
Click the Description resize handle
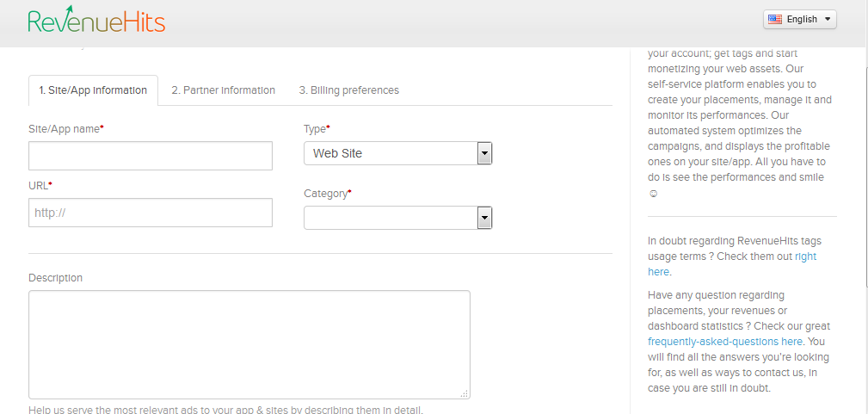tap(465, 393)
